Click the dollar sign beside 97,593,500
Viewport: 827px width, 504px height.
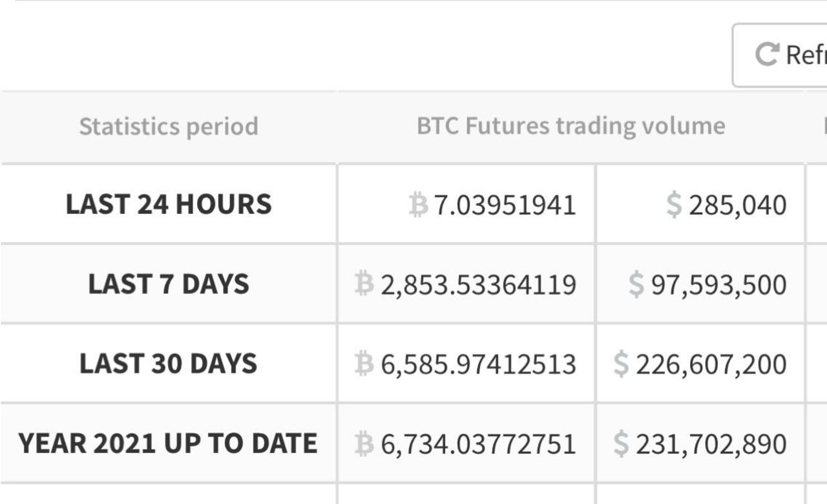pyautogui.click(x=636, y=285)
